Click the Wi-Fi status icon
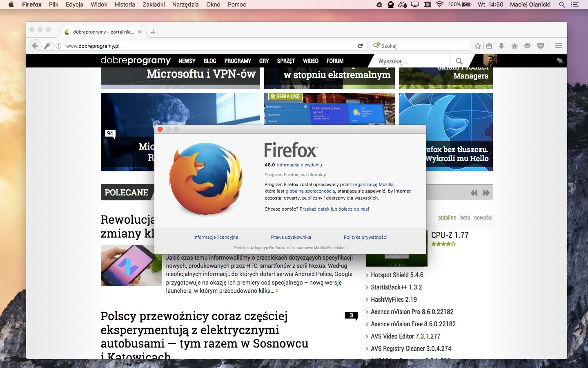 (x=439, y=4)
